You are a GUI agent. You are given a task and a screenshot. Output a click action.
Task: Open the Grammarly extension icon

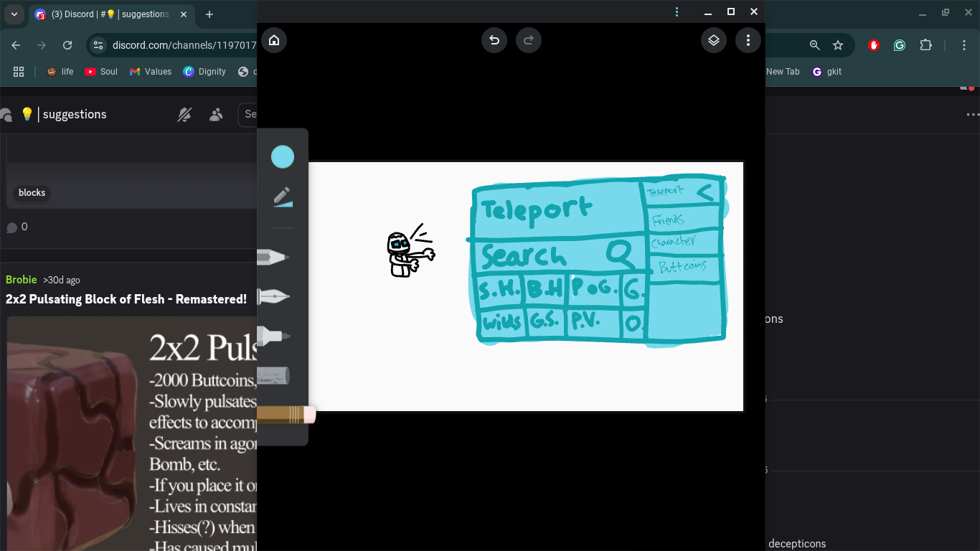click(x=900, y=45)
